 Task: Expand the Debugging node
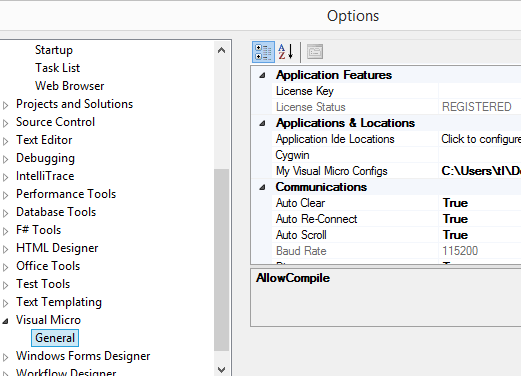(x=5, y=159)
